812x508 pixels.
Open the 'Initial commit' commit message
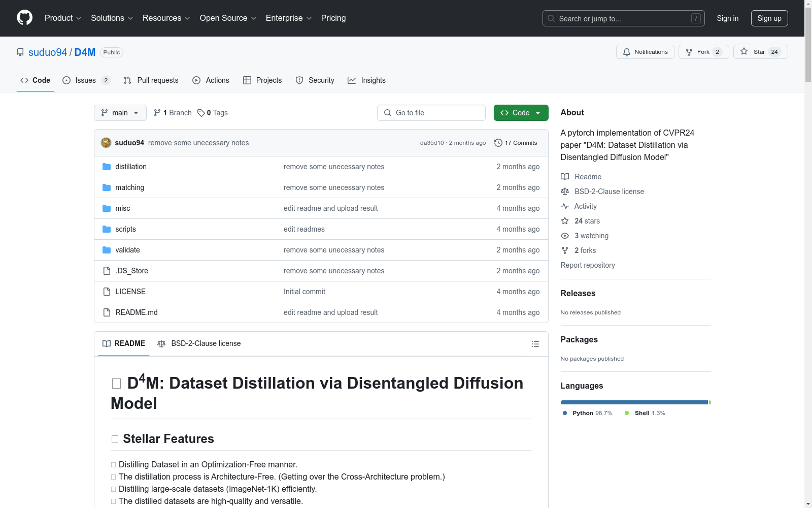(x=304, y=292)
